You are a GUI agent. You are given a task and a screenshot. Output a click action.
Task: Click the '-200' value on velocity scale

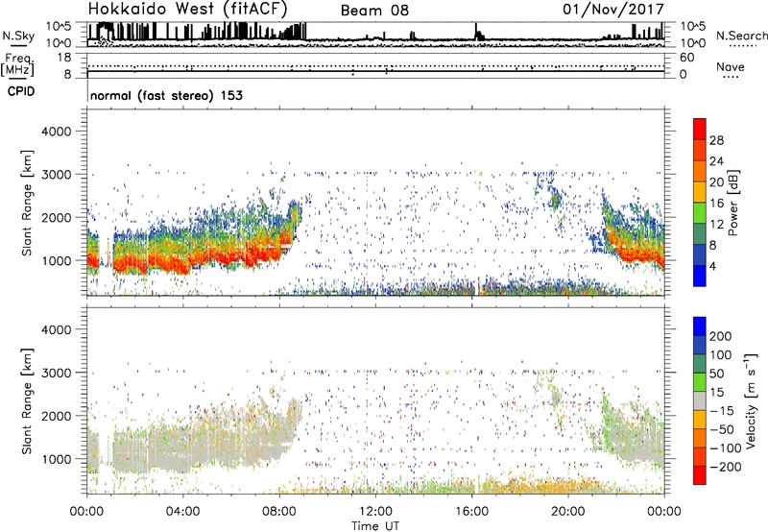click(724, 467)
